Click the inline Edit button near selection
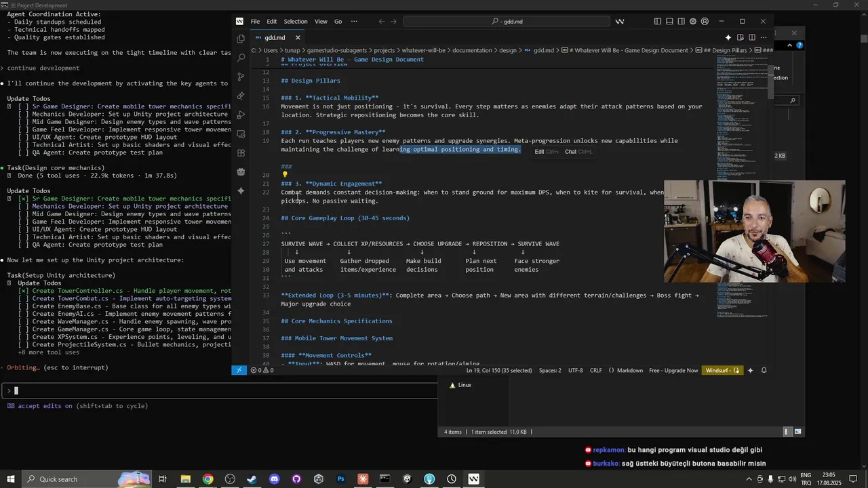Screen dimensions: 868x488 tap(546, 151)
